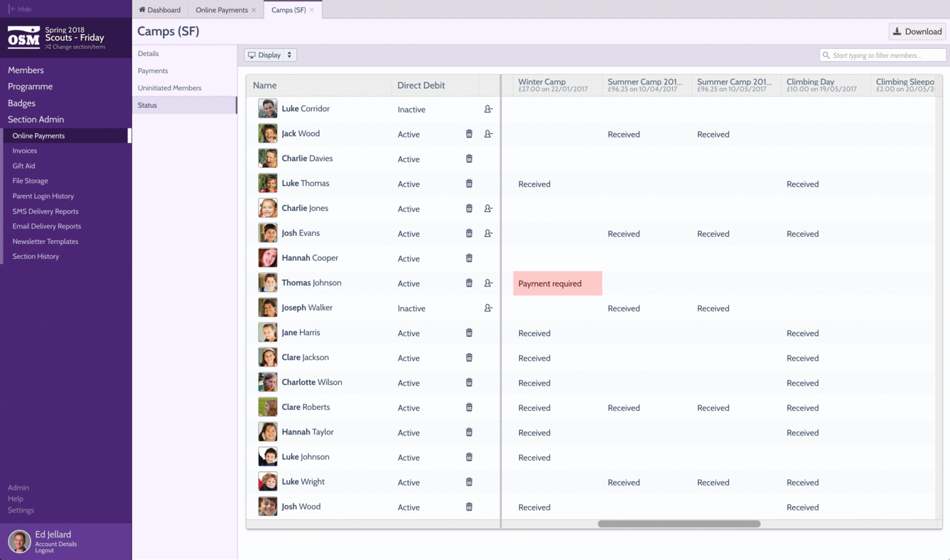Focus the filter members search field
The image size is (950, 560).
(x=883, y=55)
